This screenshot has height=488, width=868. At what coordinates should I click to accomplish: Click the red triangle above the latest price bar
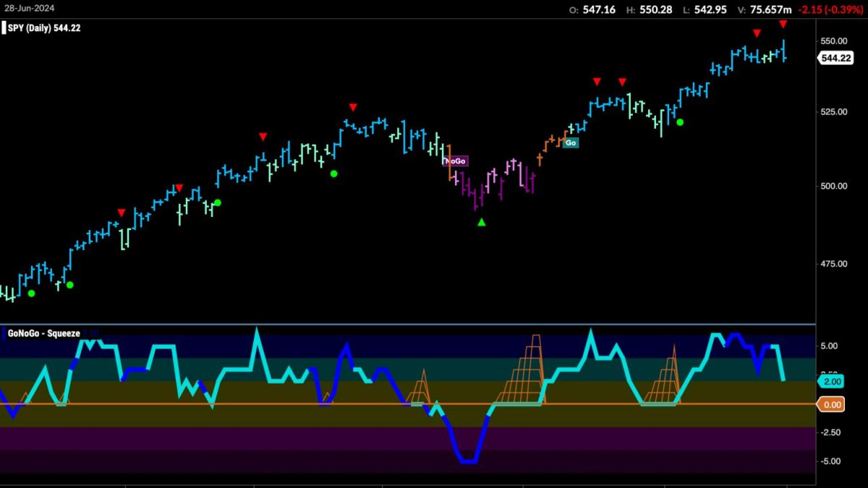(x=783, y=25)
